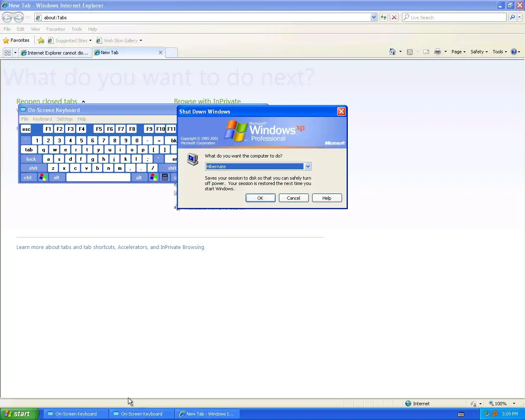This screenshot has height=420, width=525.
Task: Switch to Internet Explorer cannot display tab
Action: click(x=55, y=52)
